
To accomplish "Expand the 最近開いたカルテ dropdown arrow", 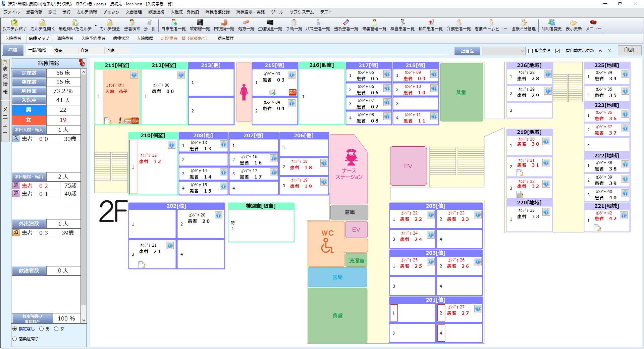I will click(x=96, y=26).
